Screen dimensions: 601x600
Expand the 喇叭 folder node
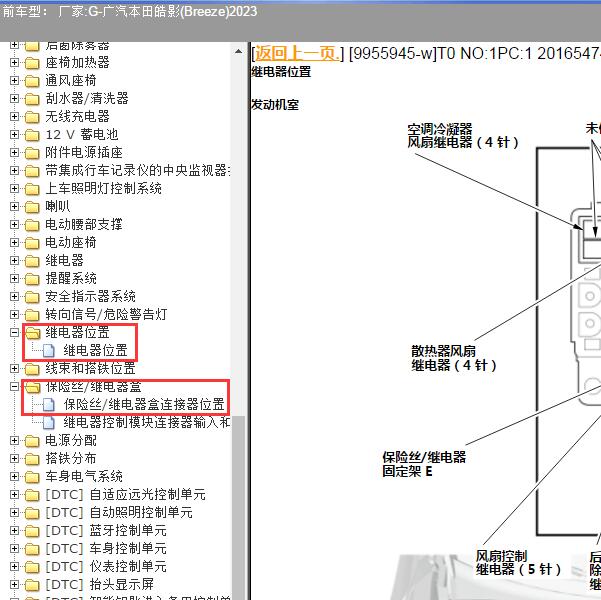[x=15, y=207]
